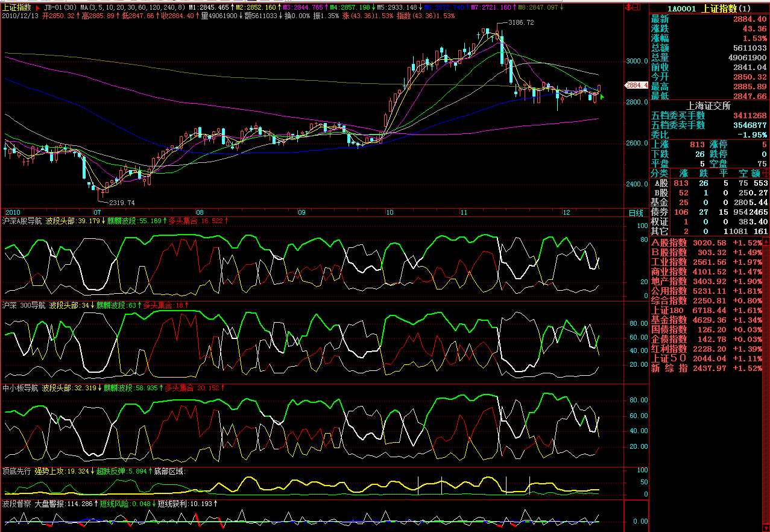
Task: Select the 权证 row in category table
Action: [710, 221]
